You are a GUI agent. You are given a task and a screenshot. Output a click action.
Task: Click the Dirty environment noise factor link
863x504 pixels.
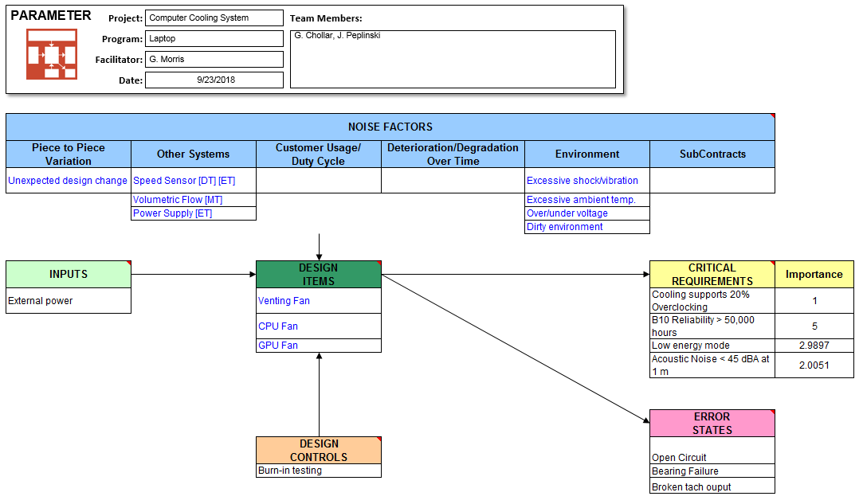(x=563, y=227)
